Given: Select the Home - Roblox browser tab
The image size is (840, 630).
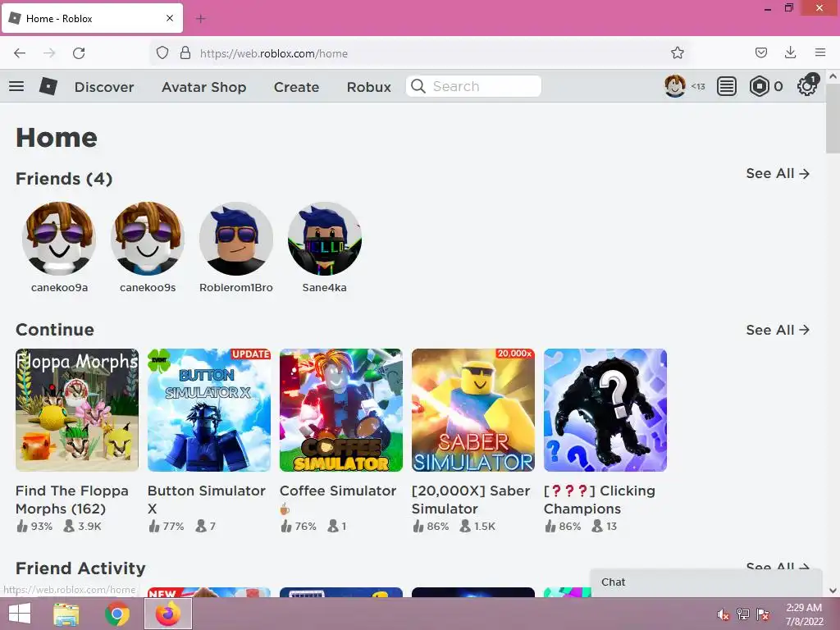Looking at the screenshot, I should (92, 18).
